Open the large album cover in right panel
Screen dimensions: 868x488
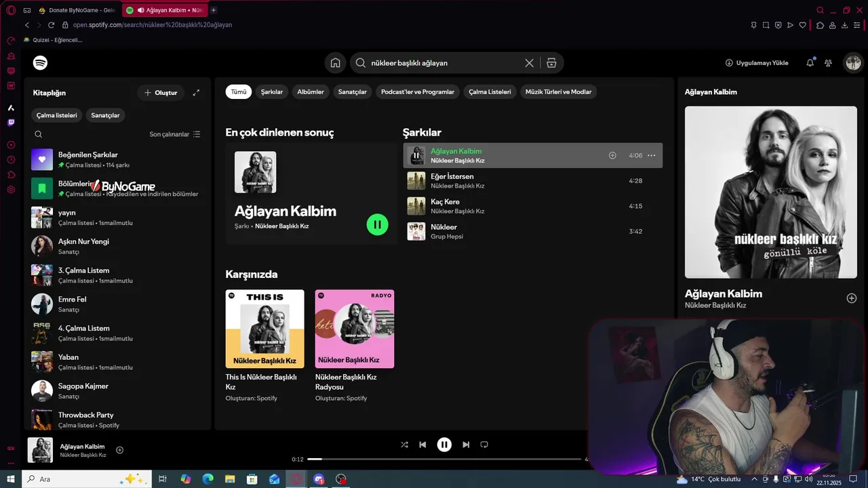click(771, 192)
